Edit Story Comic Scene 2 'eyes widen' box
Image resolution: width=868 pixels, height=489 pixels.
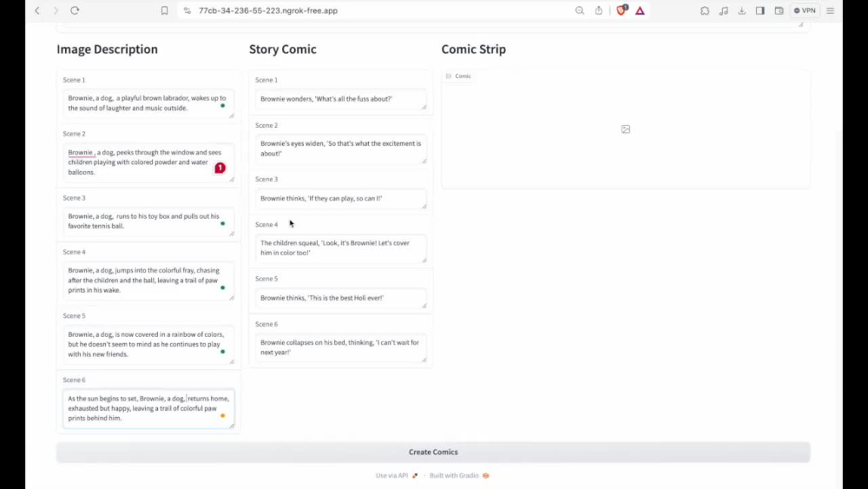click(341, 149)
